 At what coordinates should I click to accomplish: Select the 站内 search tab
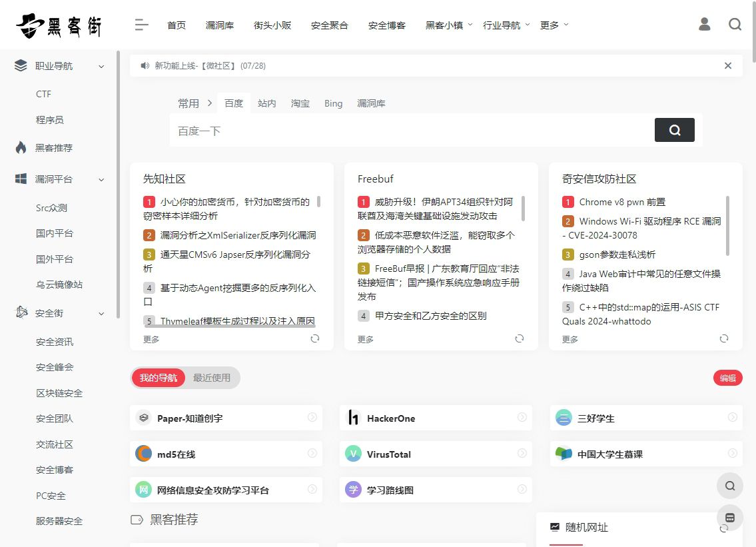coord(266,103)
